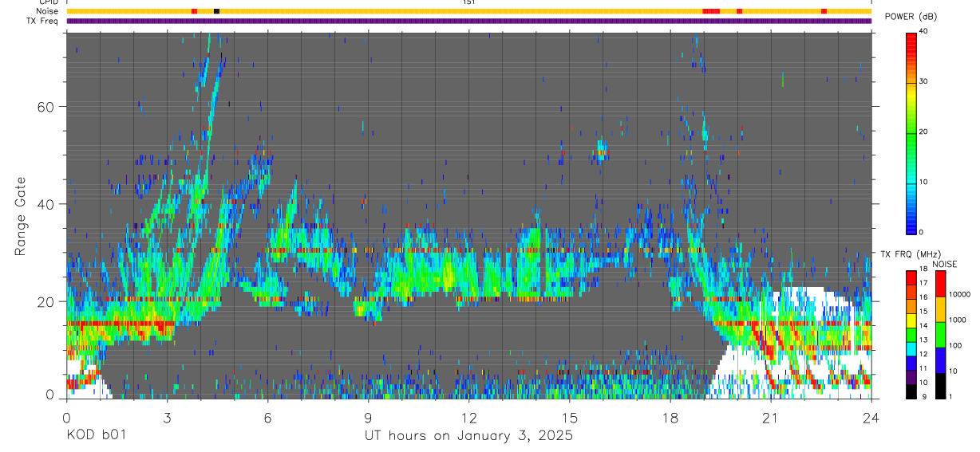
Task: Click the x-axis tick label 18
Action: [x=670, y=417]
